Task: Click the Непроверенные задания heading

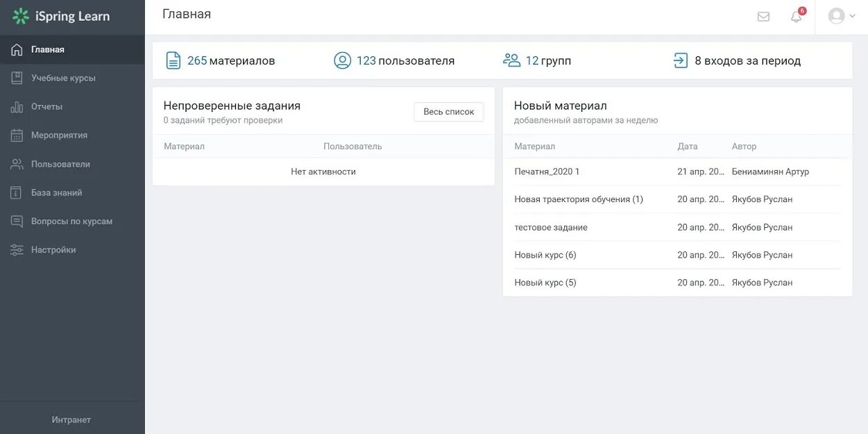Action: click(232, 106)
